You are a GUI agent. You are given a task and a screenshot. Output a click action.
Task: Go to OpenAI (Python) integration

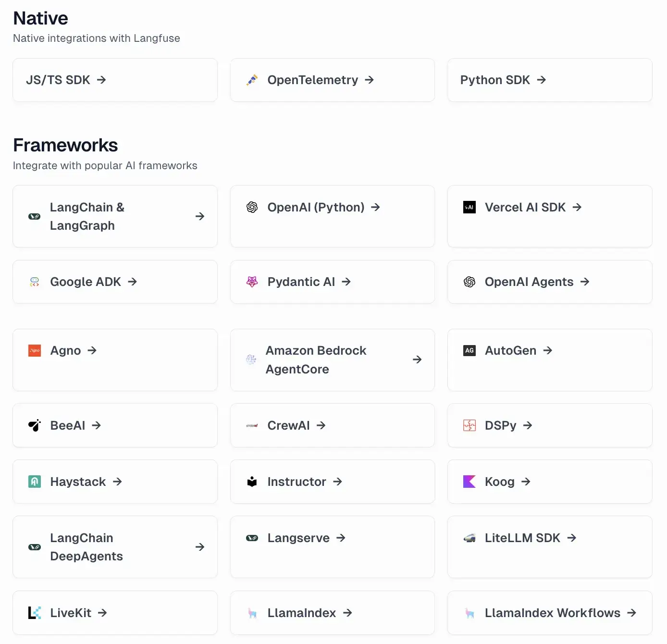(316, 208)
